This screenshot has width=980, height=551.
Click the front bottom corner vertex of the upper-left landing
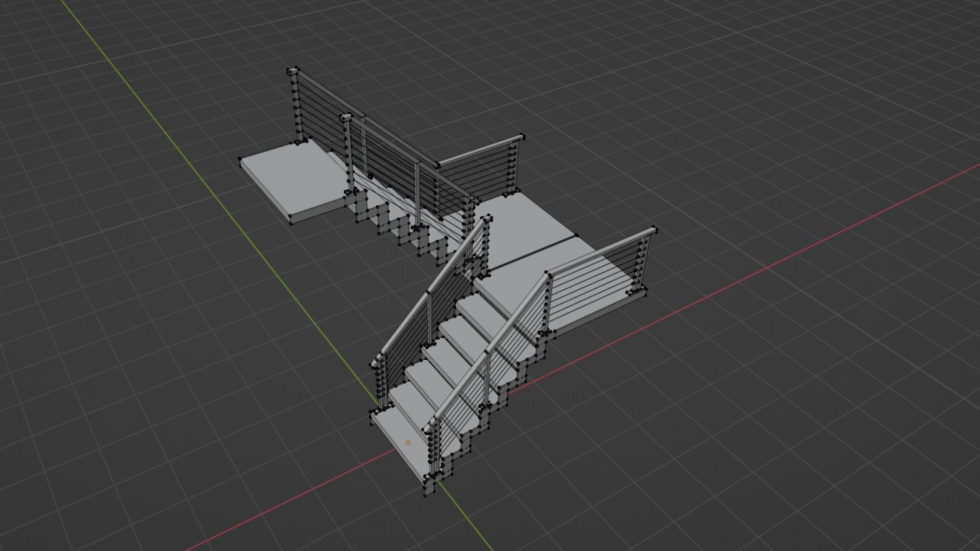[291, 222]
